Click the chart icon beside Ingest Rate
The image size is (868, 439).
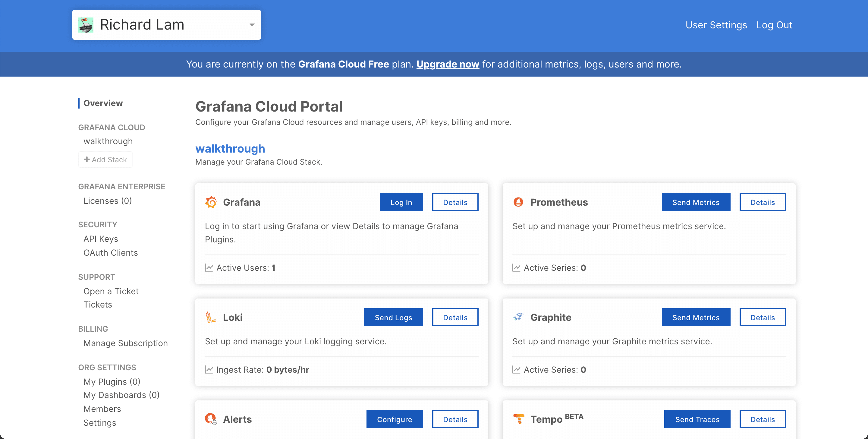pyautogui.click(x=209, y=370)
